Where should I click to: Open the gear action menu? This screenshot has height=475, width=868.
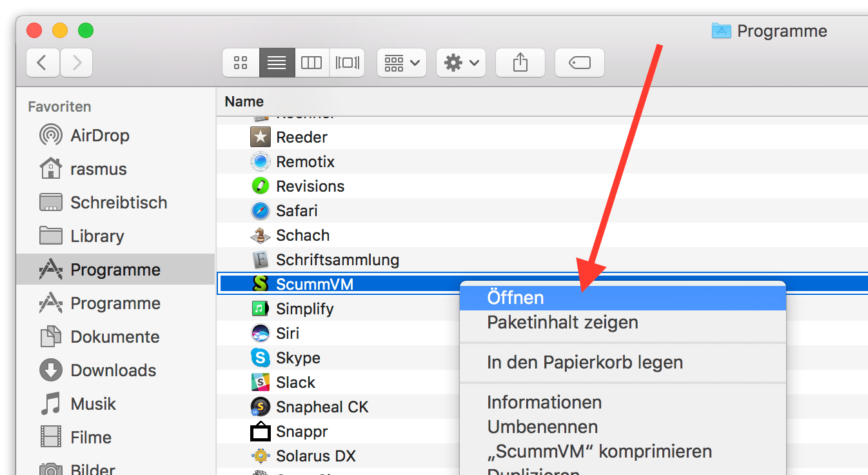461,63
